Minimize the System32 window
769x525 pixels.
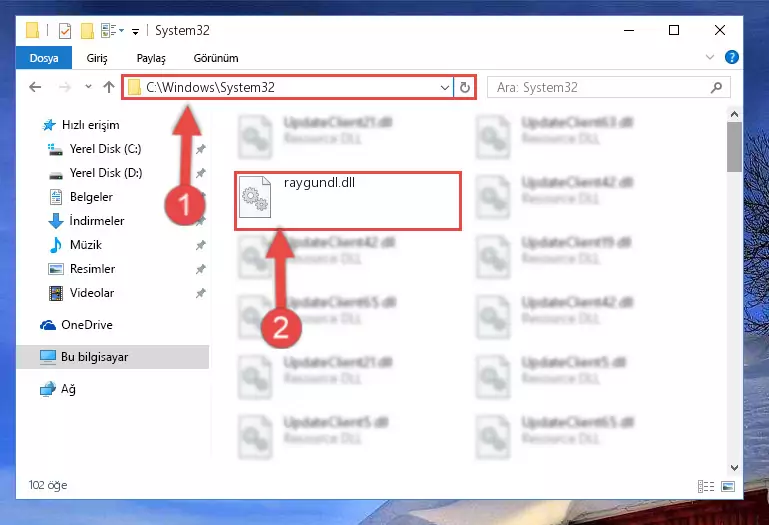pyautogui.click(x=629, y=30)
